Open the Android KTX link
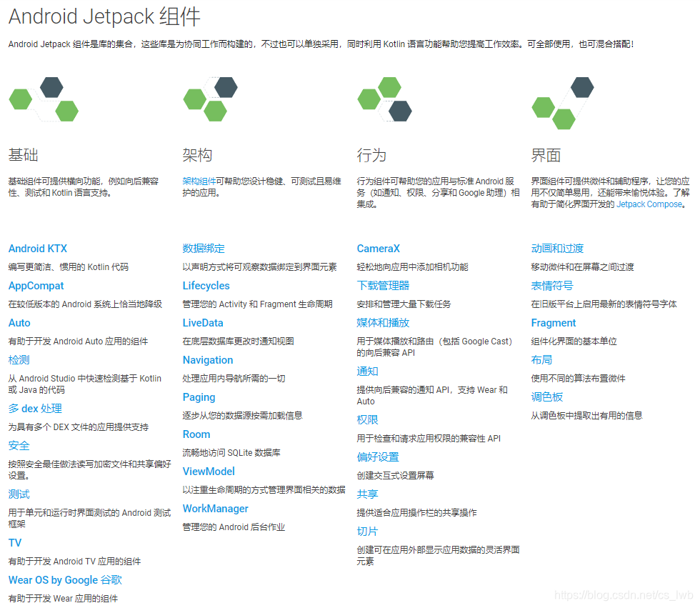Image resolution: width=700 pixels, height=608 pixels. click(x=38, y=249)
